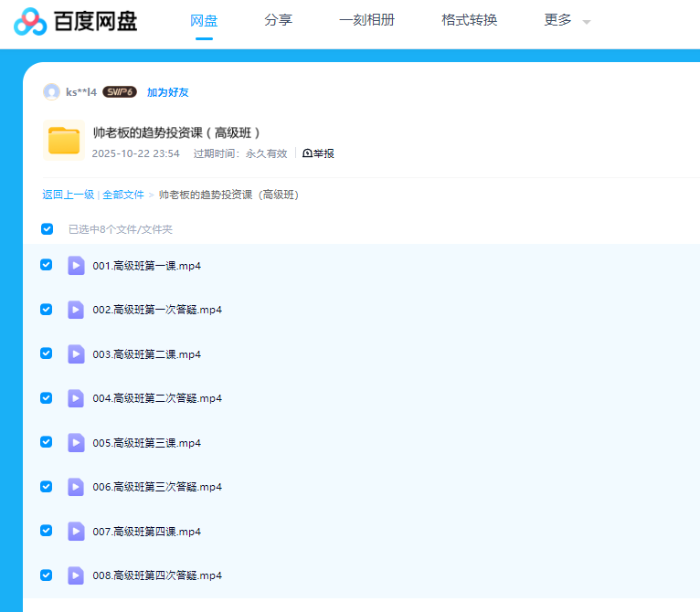This screenshot has height=612, width=700.
Task: Open the 一刻相册 tab
Action: pos(366,20)
